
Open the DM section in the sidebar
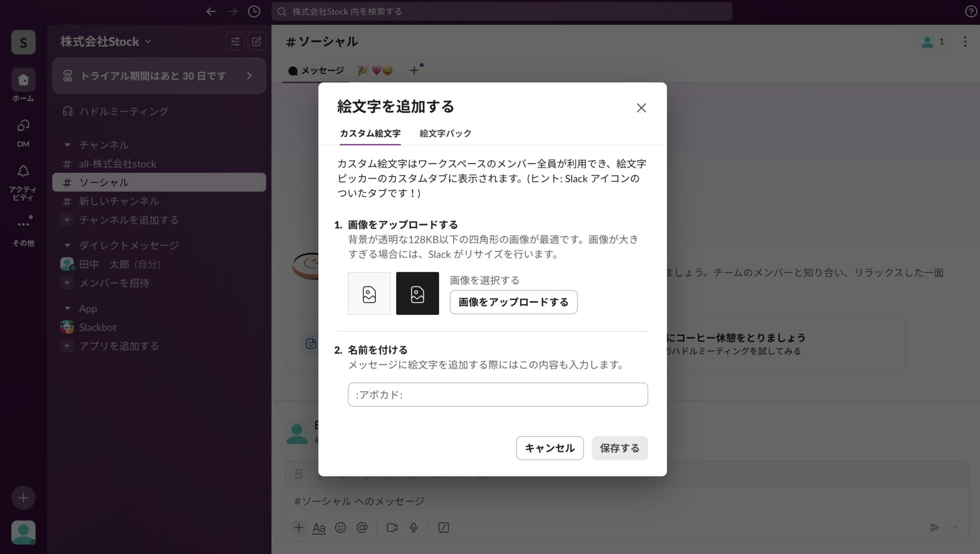point(23,125)
